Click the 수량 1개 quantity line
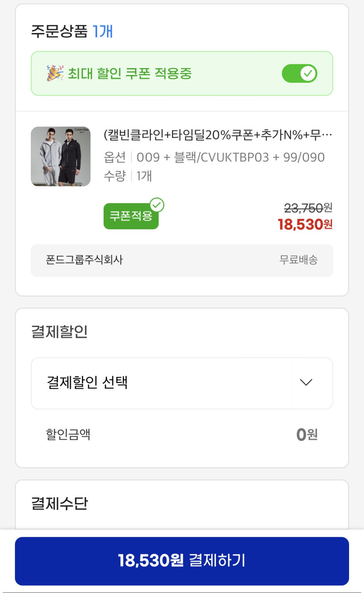Image resolution: width=364 pixels, height=593 pixels. (128, 176)
